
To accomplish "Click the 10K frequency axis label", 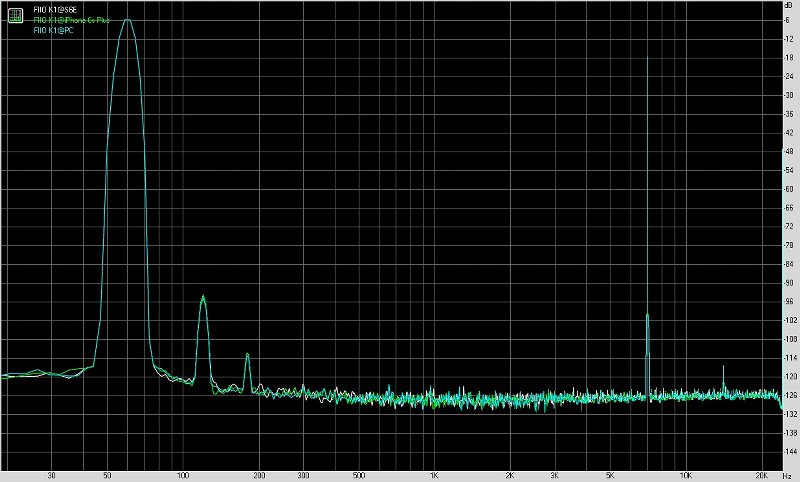I will (685, 476).
